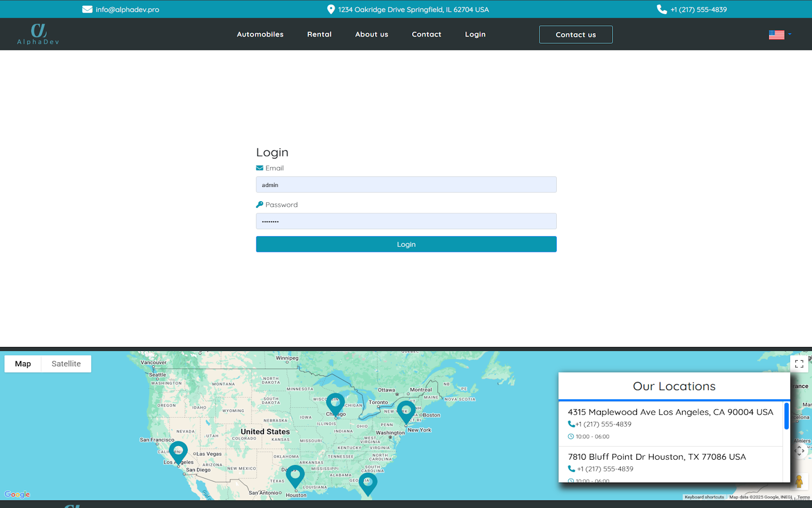
Task: Click the outlined Contact us button
Action: (x=576, y=35)
